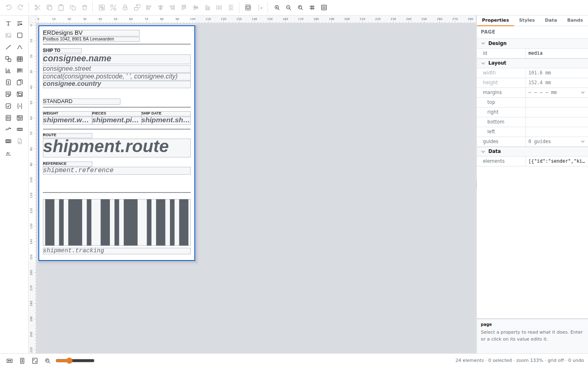Adjust the orange zoom slider
The height and width of the screenshot is (368, 588).
coord(69,361)
